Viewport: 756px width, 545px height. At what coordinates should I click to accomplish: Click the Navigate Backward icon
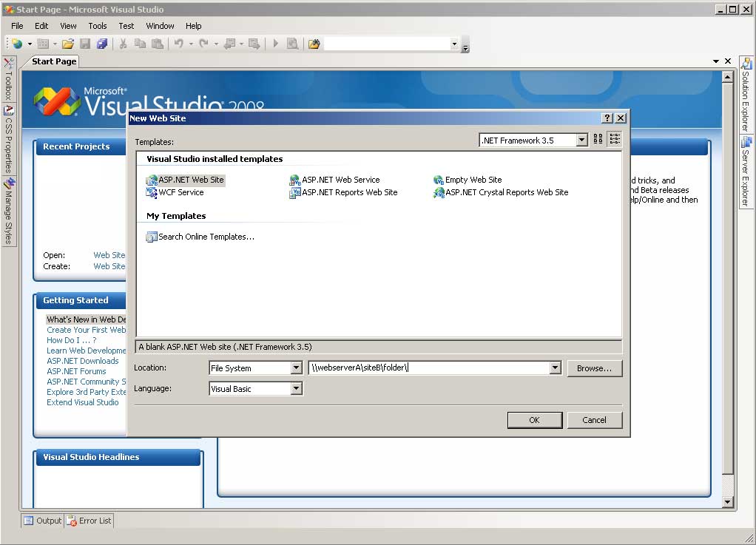click(230, 44)
